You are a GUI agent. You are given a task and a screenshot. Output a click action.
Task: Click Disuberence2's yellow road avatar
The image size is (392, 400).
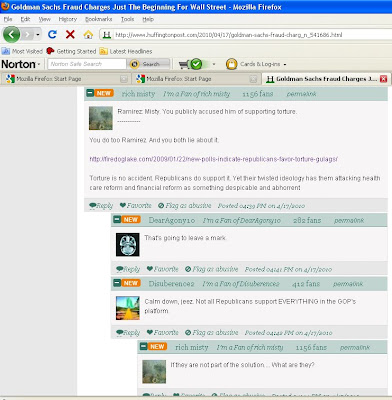(128, 308)
